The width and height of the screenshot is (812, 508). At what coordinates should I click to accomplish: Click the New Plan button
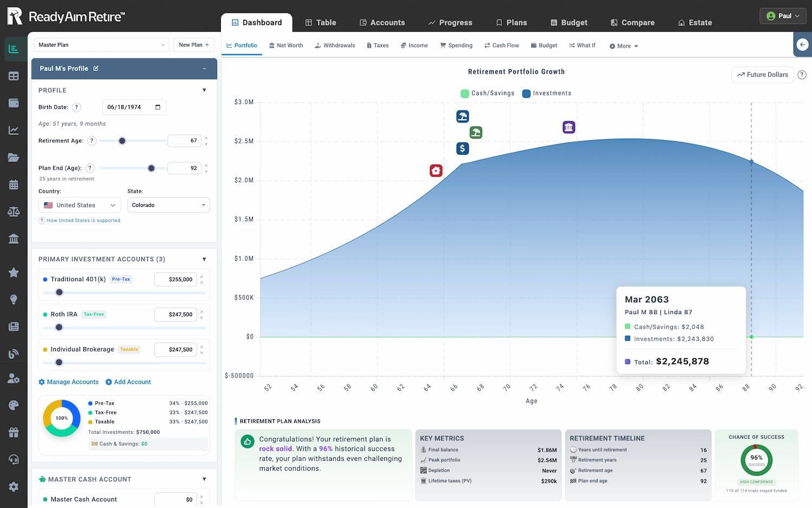(194, 45)
